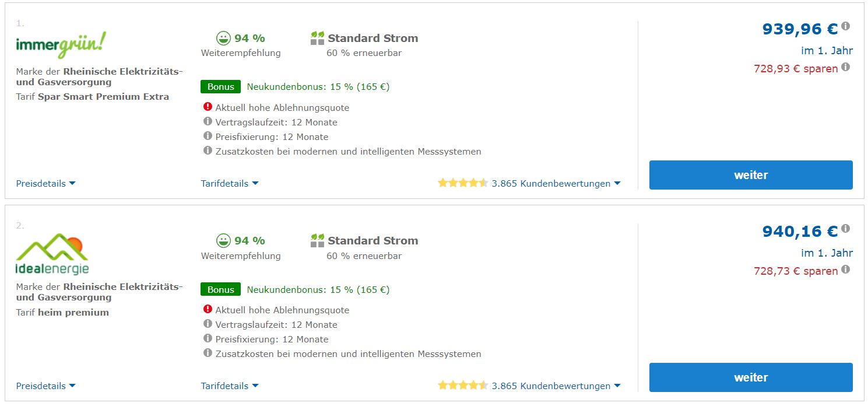Screen dimensions: 868x406
Task: Click red warning icon in idealenergie offer
Action: click(208, 309)
